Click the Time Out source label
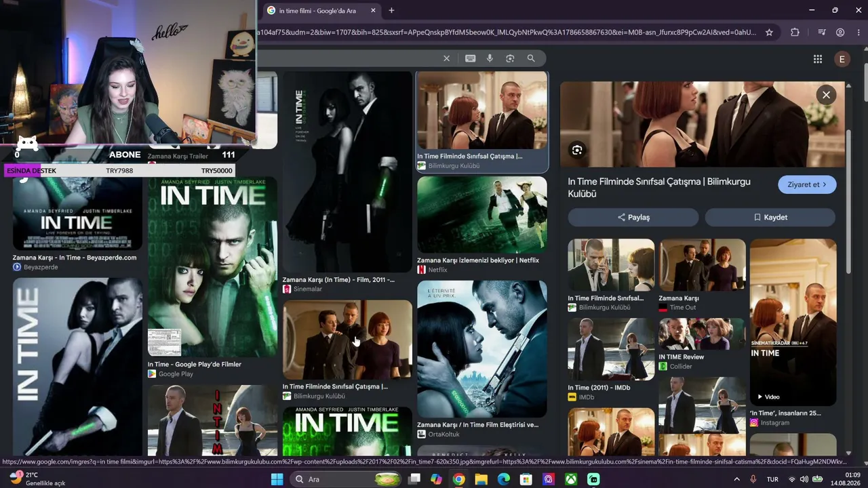Viewport: 868px width, 488px height. pos(683,308)
